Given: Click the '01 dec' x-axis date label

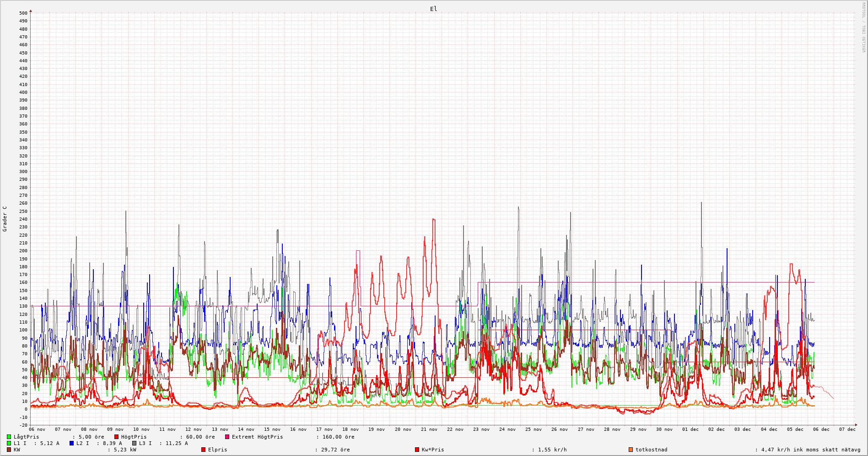Looking at the screenshot, I should (x=690, y=429).
